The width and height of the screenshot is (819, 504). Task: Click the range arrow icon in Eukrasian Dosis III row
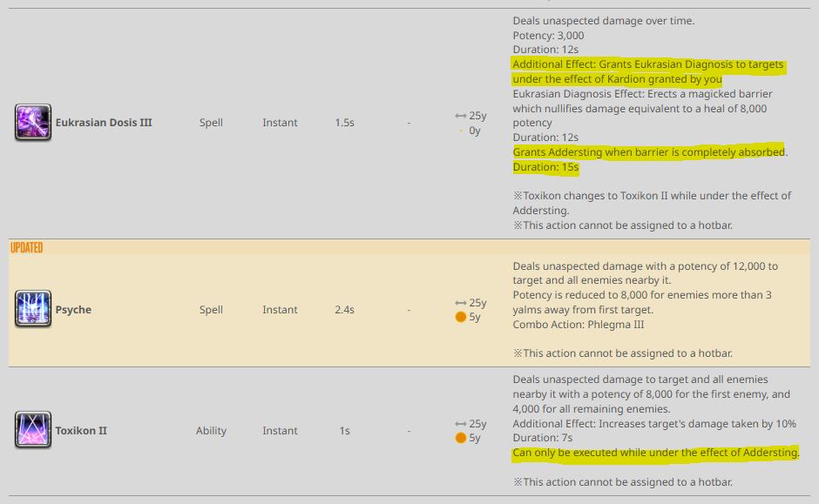pos(461,115)
